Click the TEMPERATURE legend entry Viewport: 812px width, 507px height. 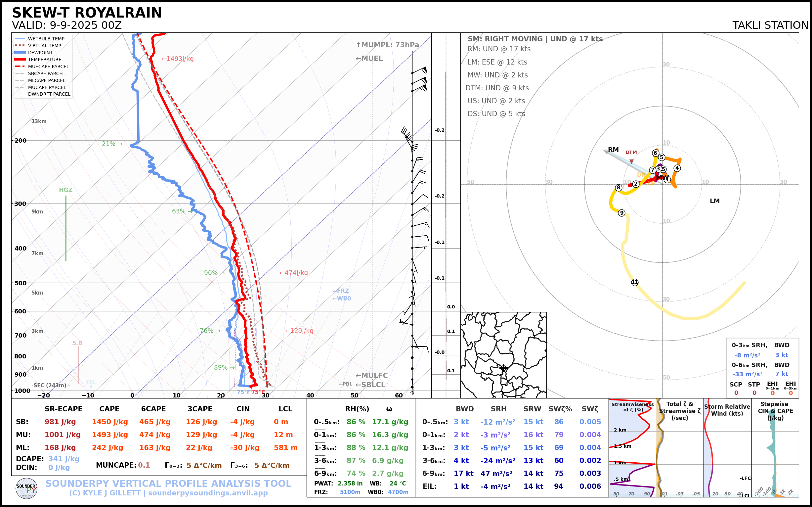click(x=45, y=60)
